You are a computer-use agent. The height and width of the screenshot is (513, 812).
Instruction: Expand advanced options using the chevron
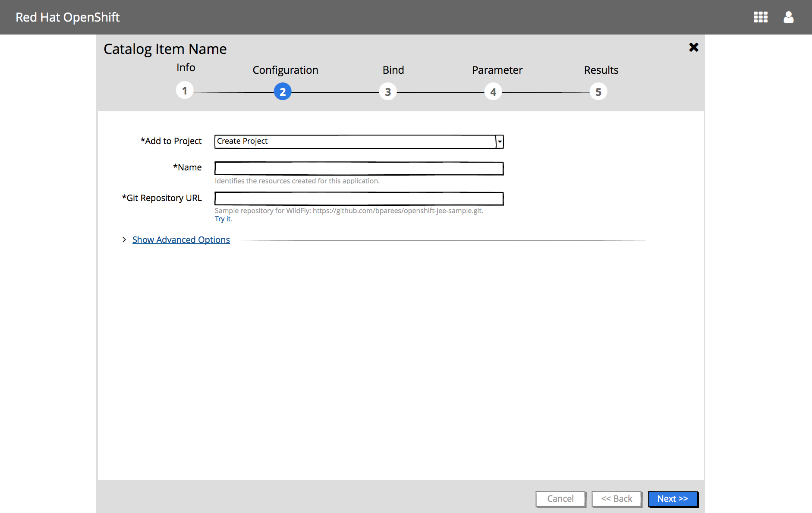124,239
